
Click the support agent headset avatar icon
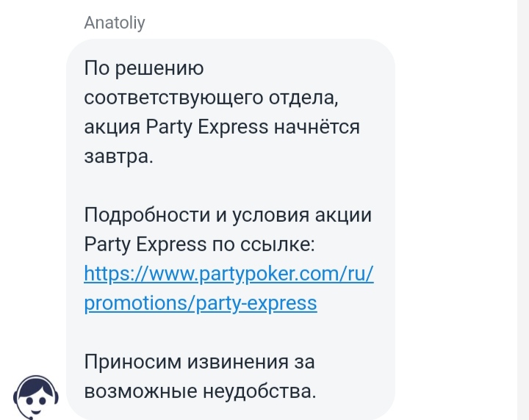coord(36,397)
